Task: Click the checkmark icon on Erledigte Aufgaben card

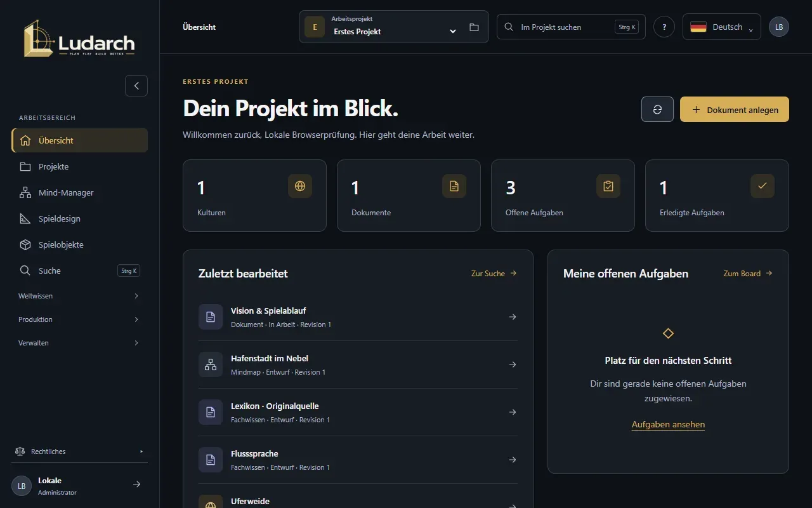Action: coord(763,186)
